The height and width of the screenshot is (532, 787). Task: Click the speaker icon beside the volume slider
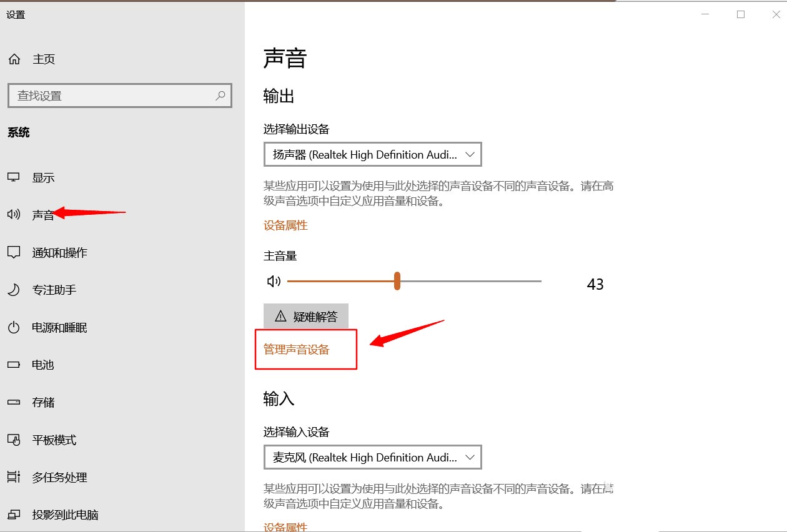tap(273, 281)
